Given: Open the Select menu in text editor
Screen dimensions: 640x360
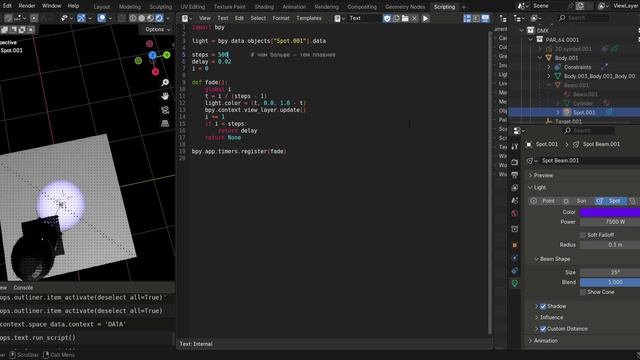Looking at the screenshot, I should pos(258,18).
